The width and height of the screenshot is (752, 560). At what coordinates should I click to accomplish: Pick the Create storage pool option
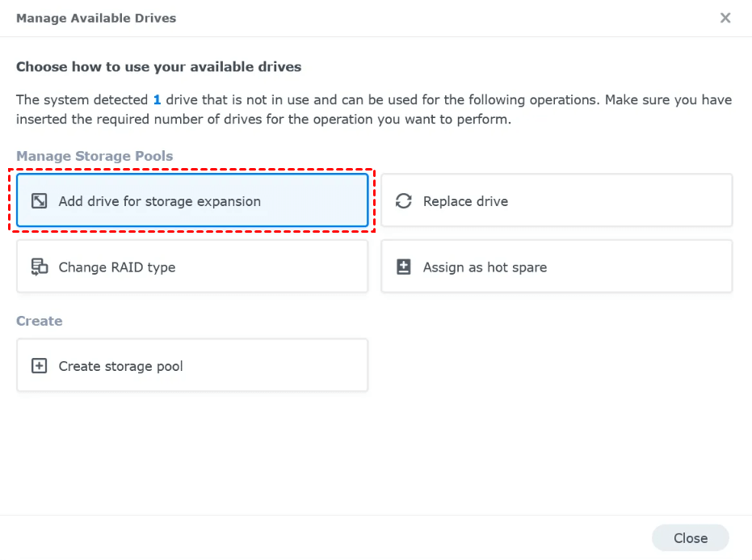point(121,366)
